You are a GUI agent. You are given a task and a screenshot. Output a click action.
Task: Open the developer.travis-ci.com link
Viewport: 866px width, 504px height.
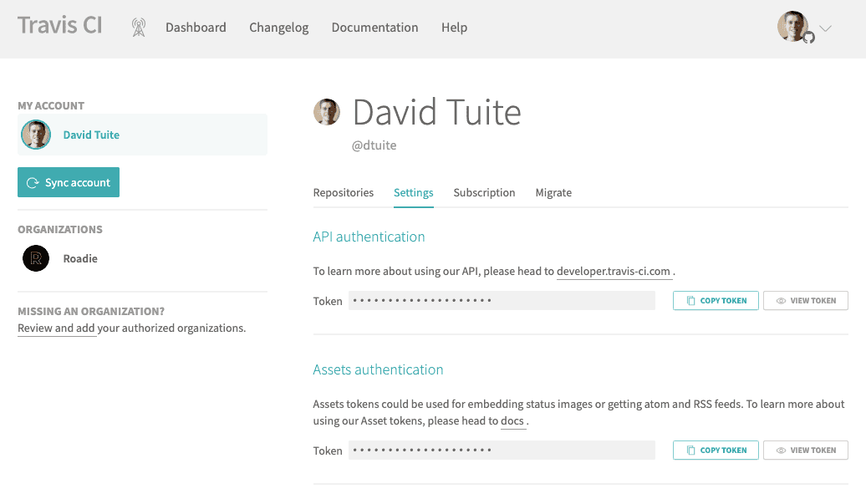pyautogui.click(x=613, y=271)
